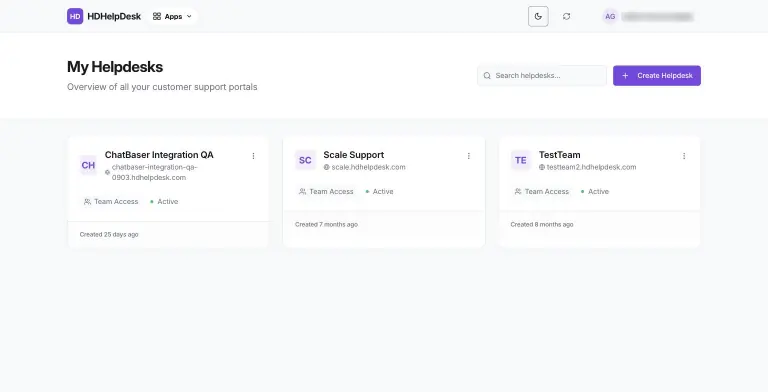Open options menu for ChatBaser Integration QA
Screen dimensions: 768x392
253,156
